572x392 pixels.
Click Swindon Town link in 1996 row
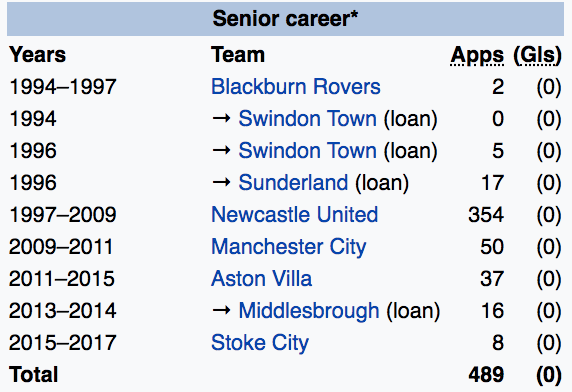(308, 151)
